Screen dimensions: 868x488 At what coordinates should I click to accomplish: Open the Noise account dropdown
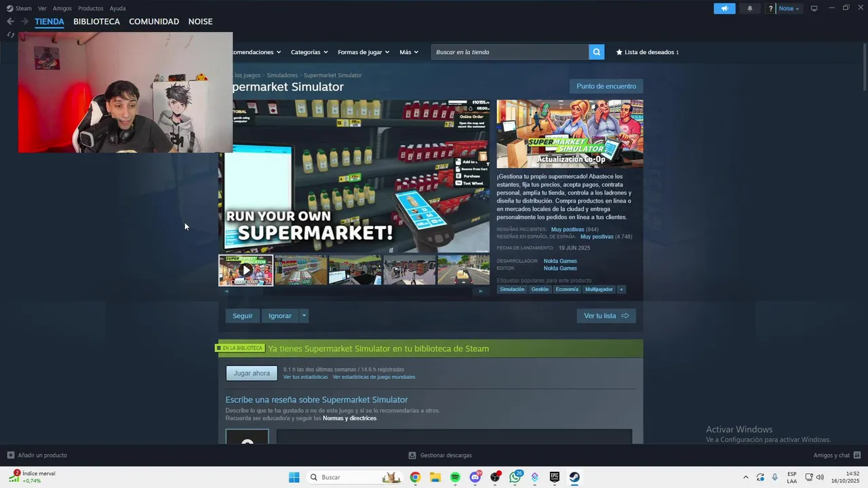(x=789, y=9)
